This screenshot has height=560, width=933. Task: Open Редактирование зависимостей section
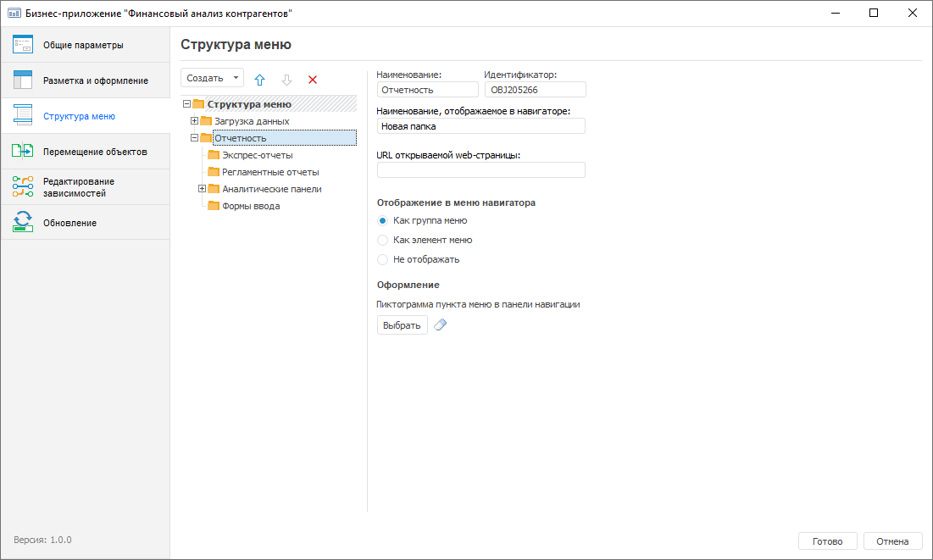pos(86,187)
